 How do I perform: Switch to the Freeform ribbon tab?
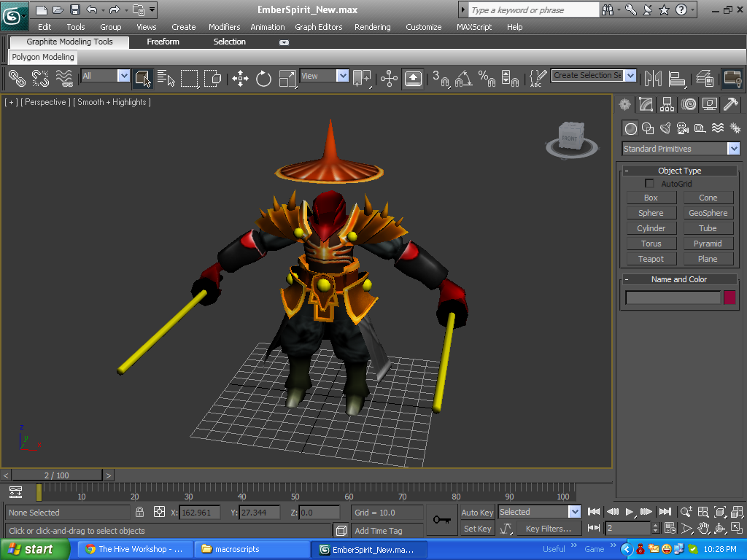pos(163,42)
